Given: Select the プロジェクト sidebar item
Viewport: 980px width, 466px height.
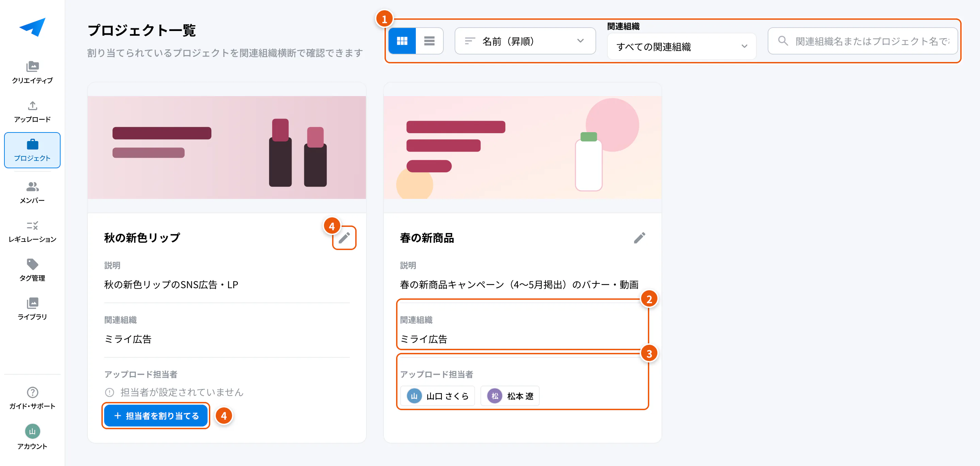Looking at the screenshot, I should pos(32,150).
